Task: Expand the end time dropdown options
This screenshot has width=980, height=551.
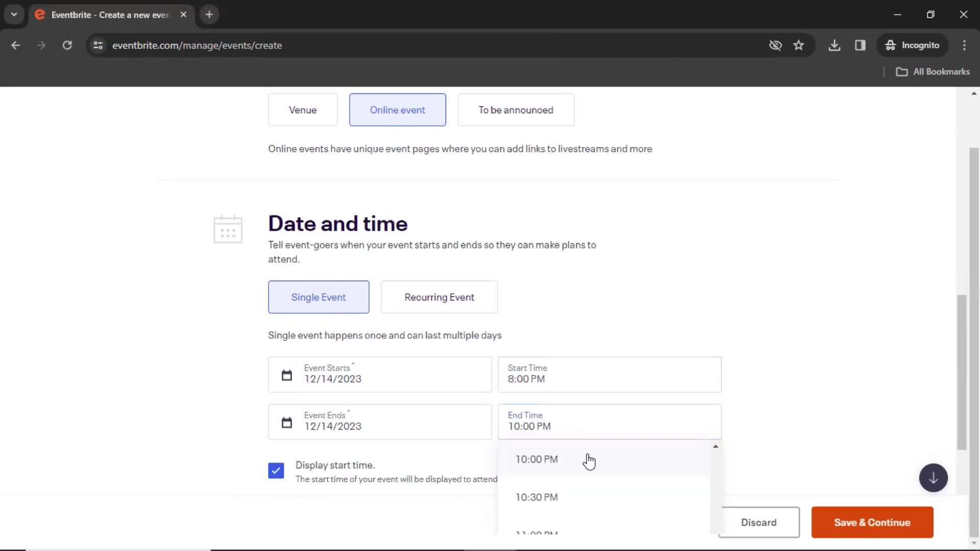Action: tap(610, 421)
